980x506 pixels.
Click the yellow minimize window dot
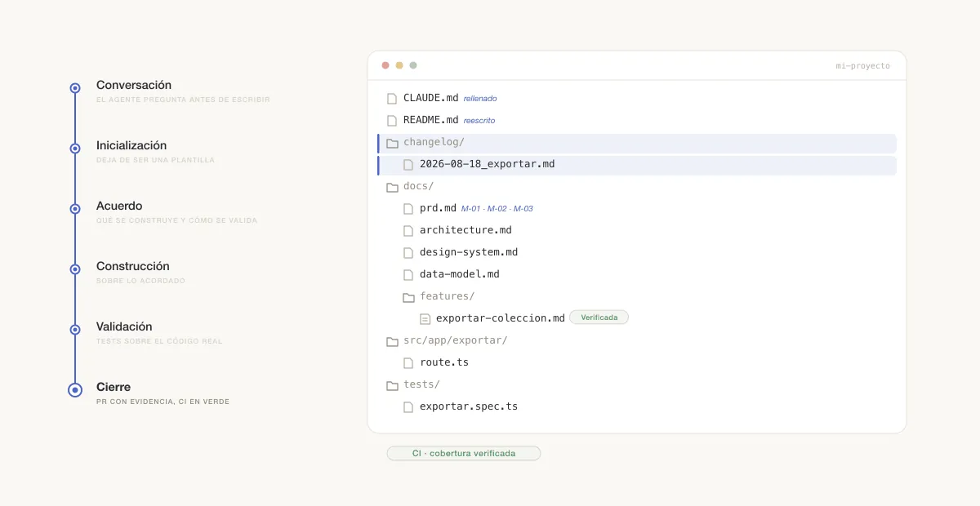pos(399,65)
